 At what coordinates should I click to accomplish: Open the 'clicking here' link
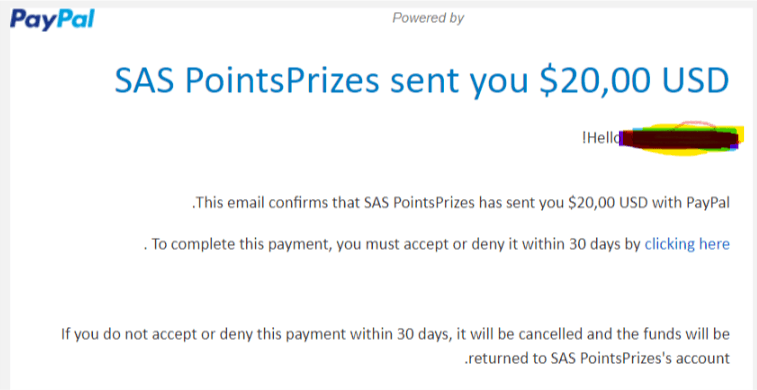[x=687, y=244]
